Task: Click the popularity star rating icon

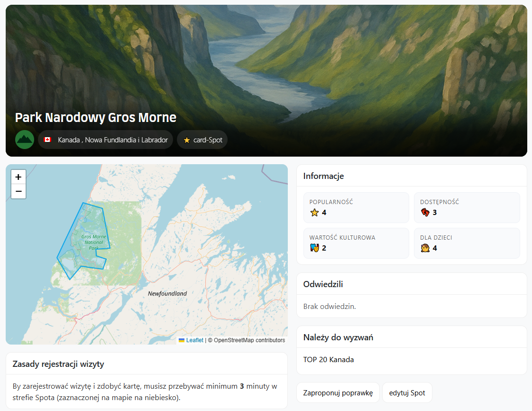Action: (x=314, y=213)
